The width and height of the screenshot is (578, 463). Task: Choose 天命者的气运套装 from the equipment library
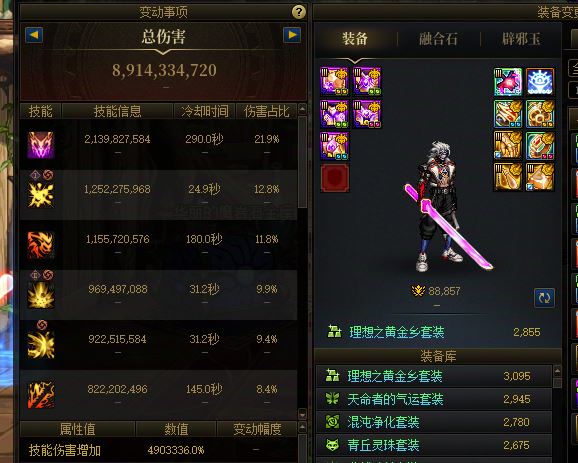(x=434, y=399)
